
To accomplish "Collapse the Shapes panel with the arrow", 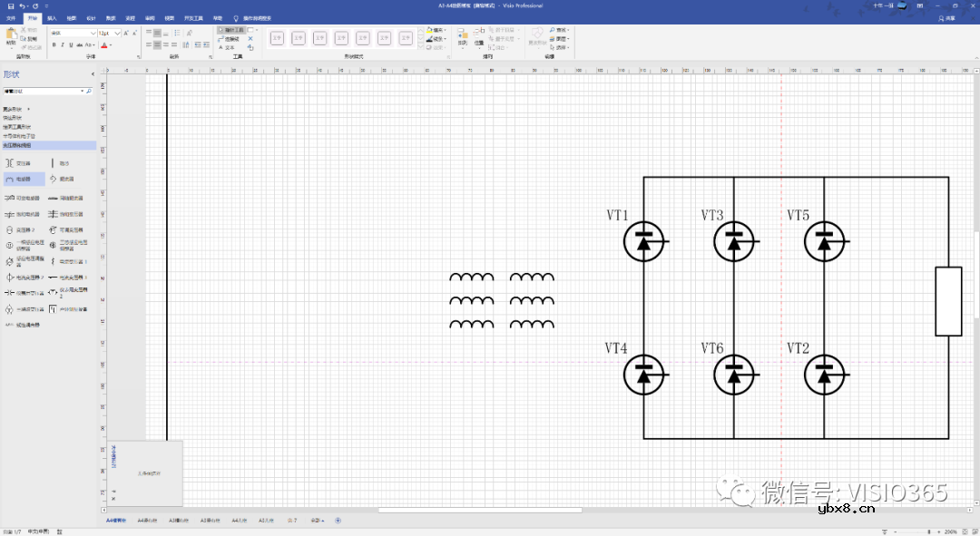I will click(93, 74).
